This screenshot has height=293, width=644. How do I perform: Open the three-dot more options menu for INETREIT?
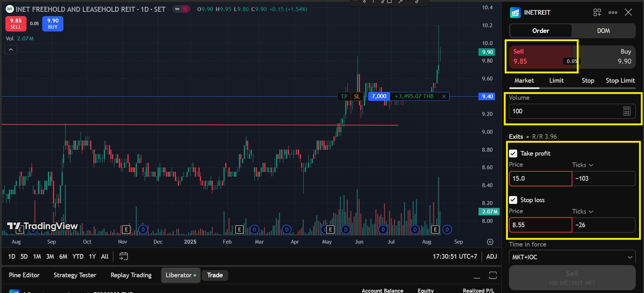click(x=613, y=13)
